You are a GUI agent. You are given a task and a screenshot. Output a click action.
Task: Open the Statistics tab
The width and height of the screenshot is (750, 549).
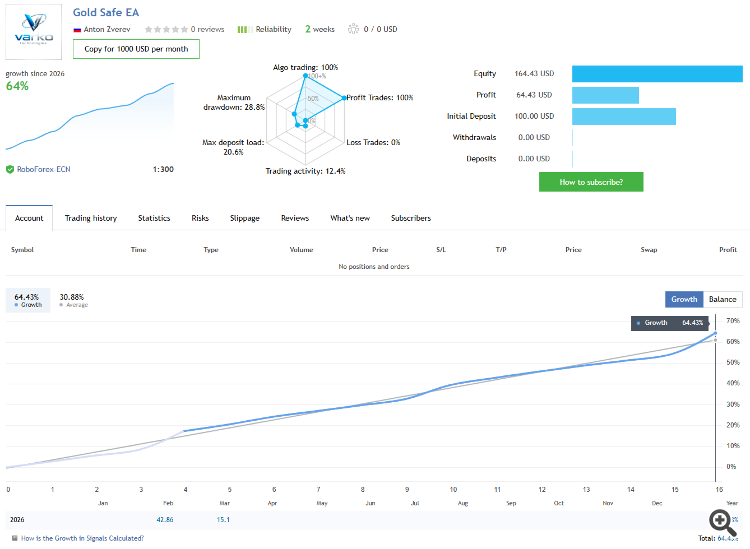click(x=154, y=218)
